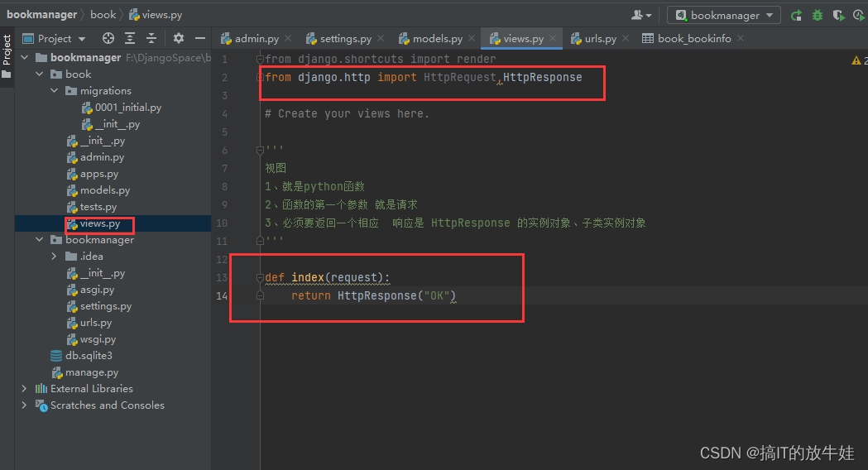This screenshot has width=868, height=470.
Task: Close the views.py tab
Action: click(x=553, y=38)
